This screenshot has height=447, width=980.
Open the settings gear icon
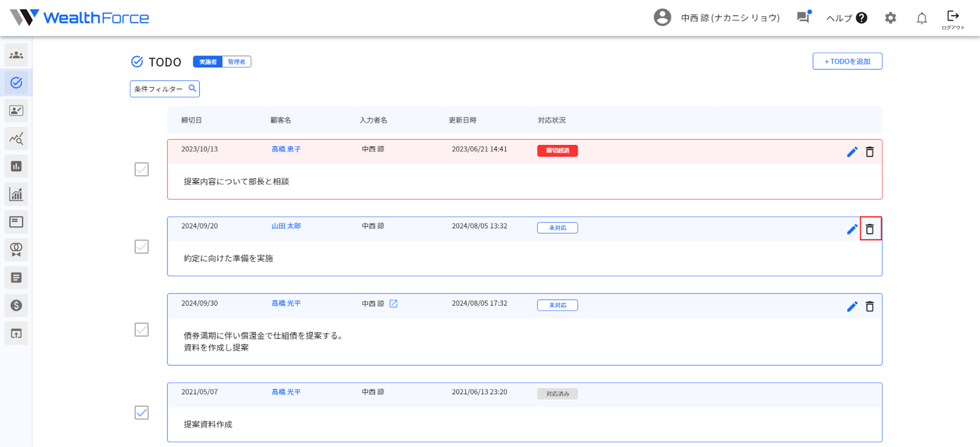[x=891, y=18]
